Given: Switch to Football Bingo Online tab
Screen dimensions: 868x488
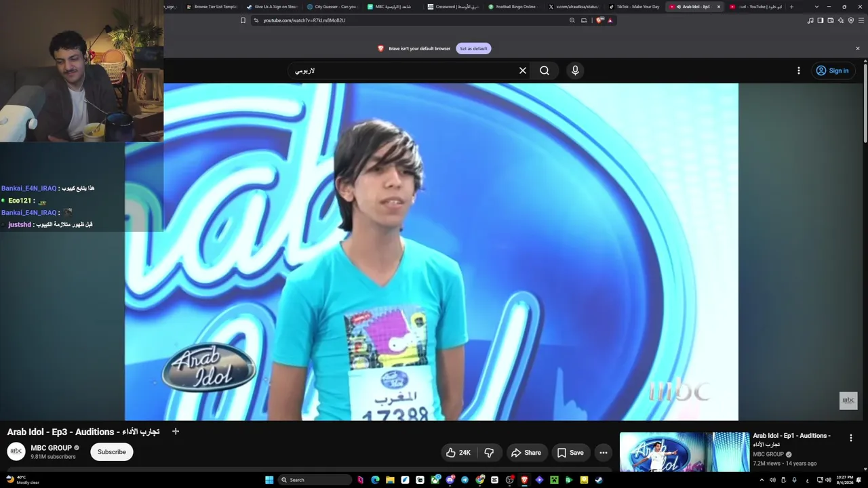Looking at the screenshot, I should coord(513,7).
